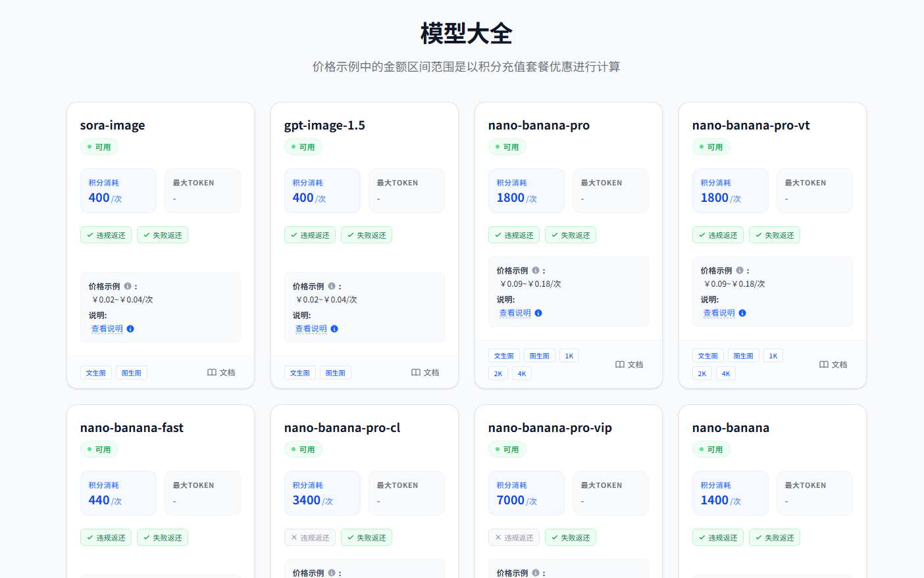924x578 pixels.
Task: Click the 1K tag on nano-banana-pro-vt
Action: tap(773, 356)
